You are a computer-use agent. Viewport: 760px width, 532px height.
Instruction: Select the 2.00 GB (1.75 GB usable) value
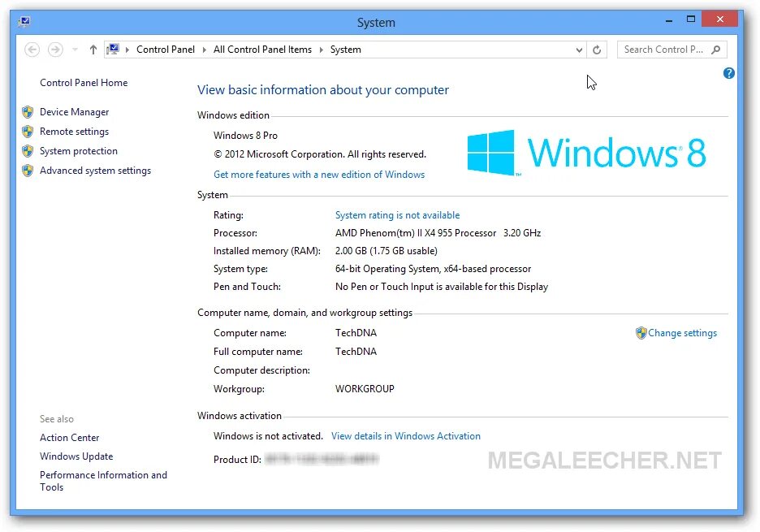click(x=386, y=251)
